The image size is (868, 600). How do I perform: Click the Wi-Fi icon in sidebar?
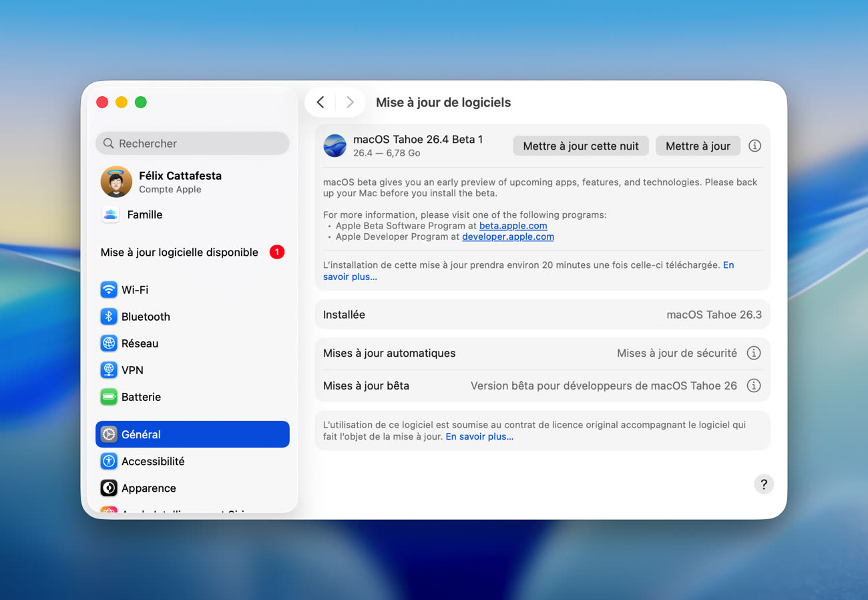[109, 290]
